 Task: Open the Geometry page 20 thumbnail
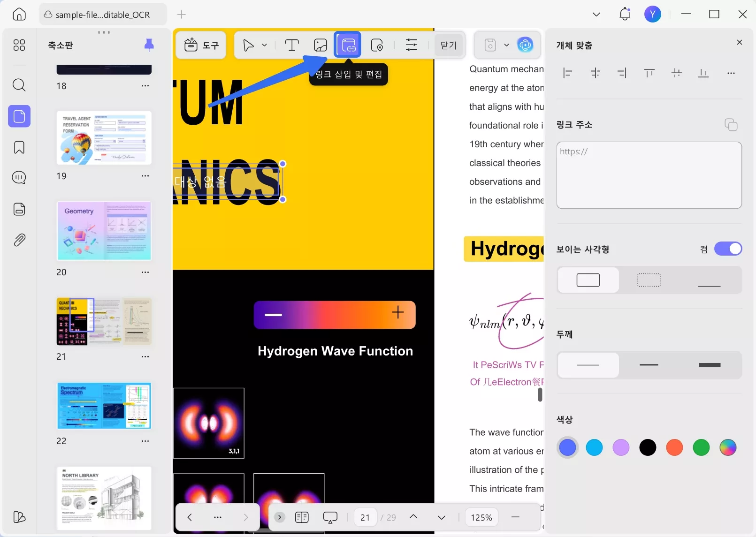pyautogui.click(x=104, y=231)
